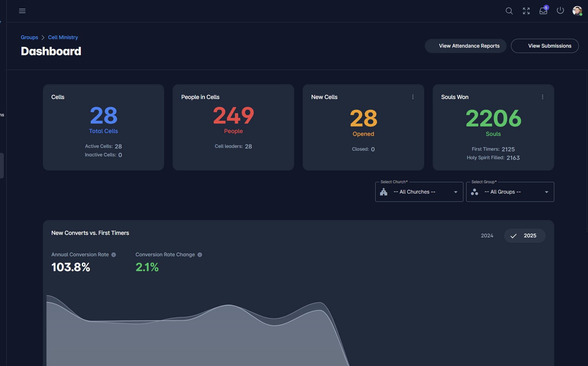Click Annual Conversion Rate info icon
Image resolution: width=588 pixels, height=366 pixels.
click(x=114, y=255)
